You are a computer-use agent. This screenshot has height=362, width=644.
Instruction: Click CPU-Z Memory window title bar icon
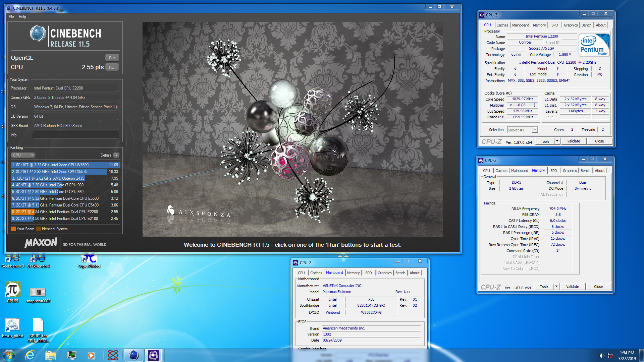click(481, 160)
